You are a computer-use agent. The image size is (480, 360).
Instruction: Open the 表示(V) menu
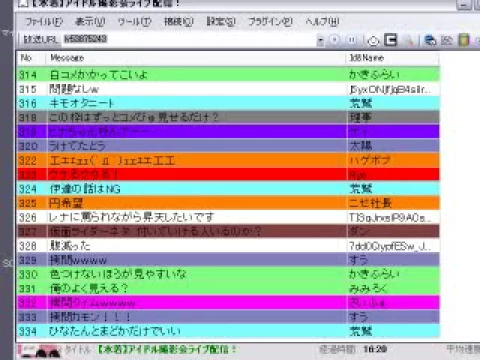click(x=90, y=22)
